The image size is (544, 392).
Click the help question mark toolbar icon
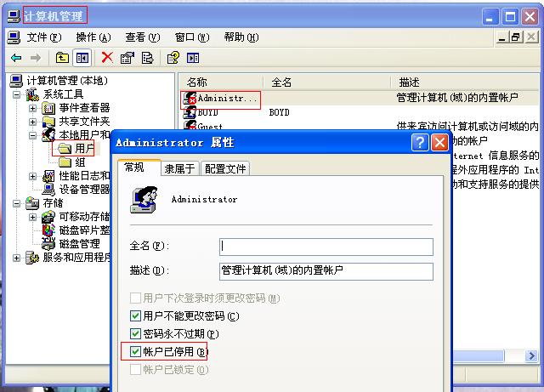coord(173,58)
